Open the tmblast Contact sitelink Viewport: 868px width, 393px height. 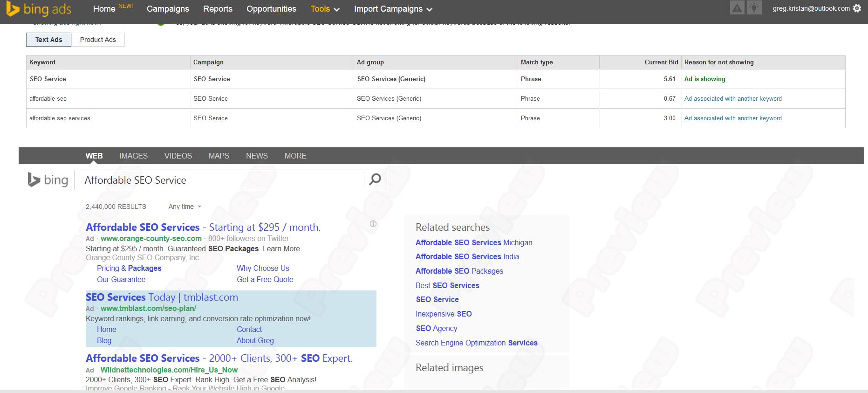click(x=249, y=329)
